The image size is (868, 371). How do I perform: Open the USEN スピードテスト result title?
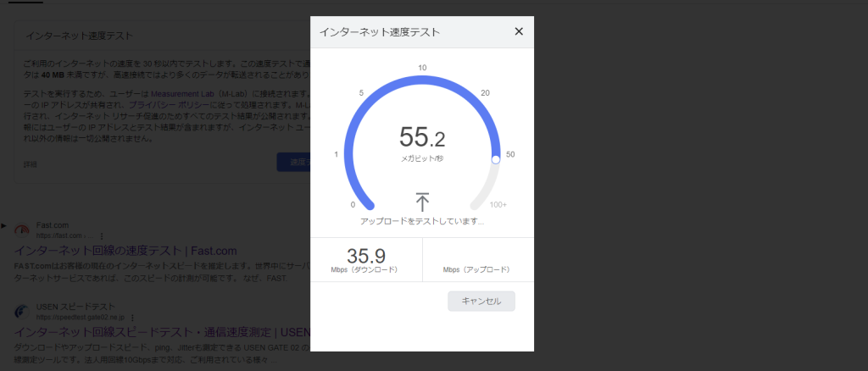pos(162,332)
